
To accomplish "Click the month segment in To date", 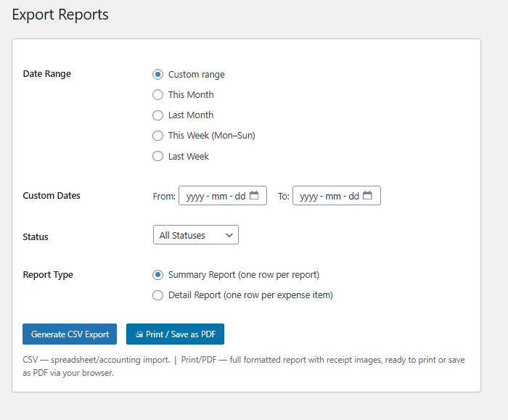I will (334, 196).
